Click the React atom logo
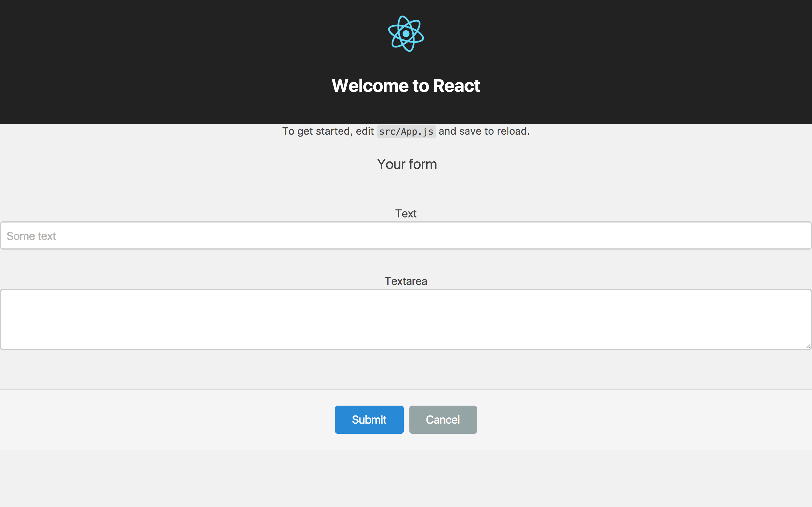This screenshot has width=812, height=507. pos(406,34)
